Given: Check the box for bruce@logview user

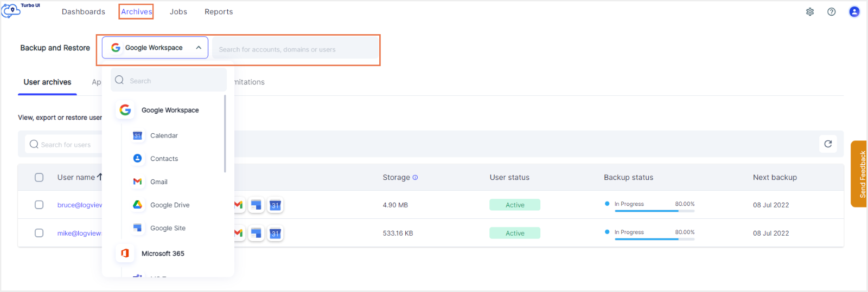Looking at the screenshot, I should coord(39,205).
